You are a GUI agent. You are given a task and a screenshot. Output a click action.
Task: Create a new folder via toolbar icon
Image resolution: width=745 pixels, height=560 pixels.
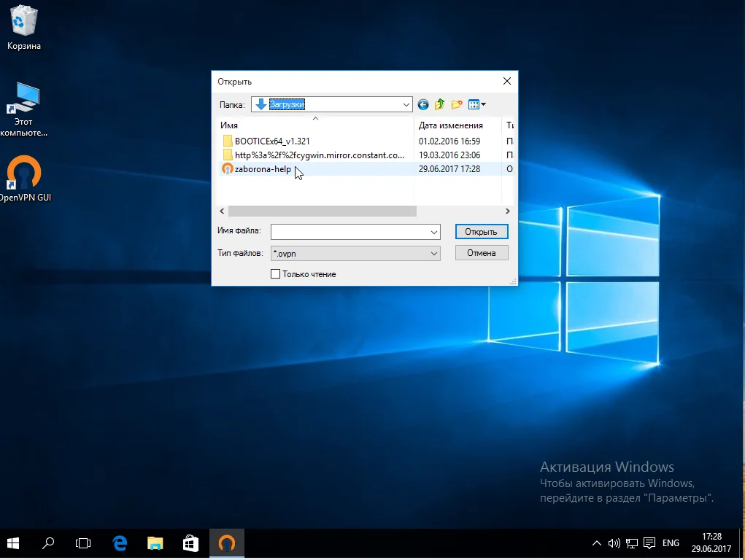[x=457, y=104]
